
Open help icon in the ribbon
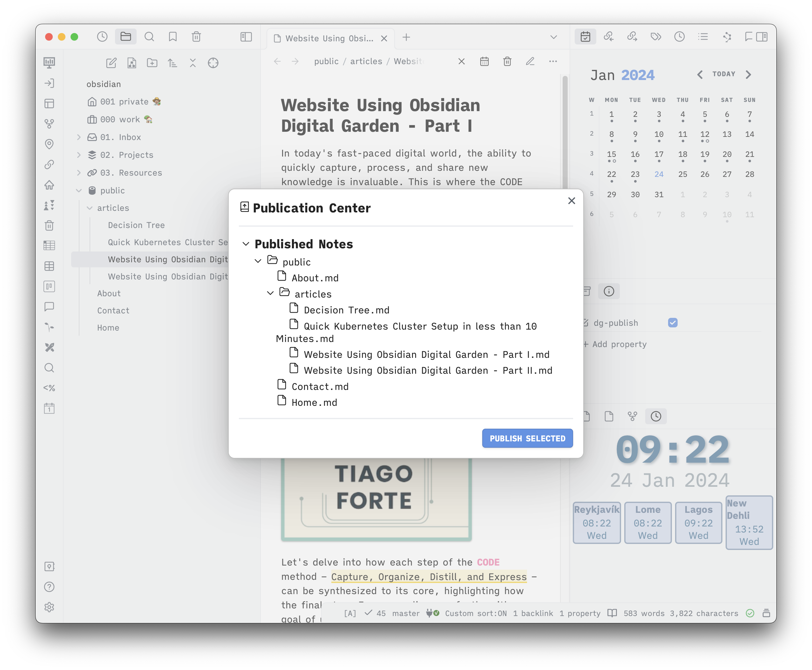coord(49,586)
